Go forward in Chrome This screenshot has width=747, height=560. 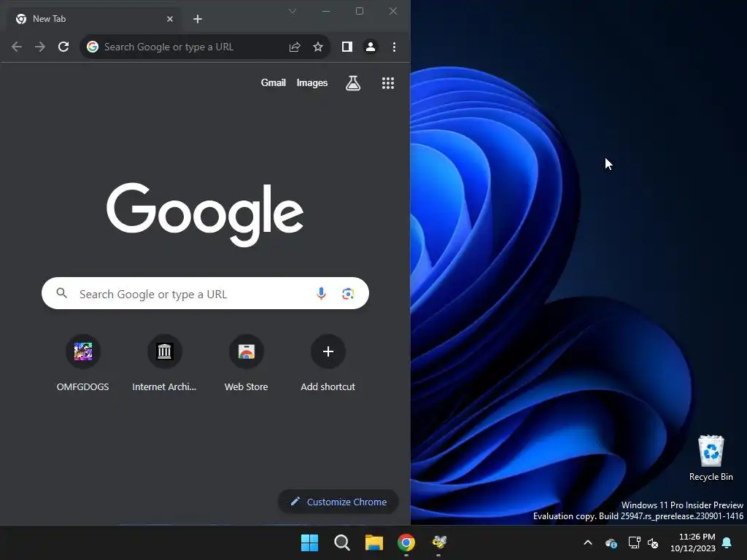[x=40, y=47]
